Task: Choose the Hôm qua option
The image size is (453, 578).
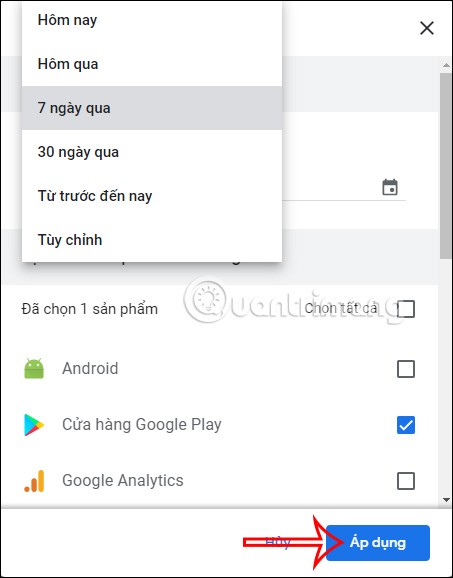Action: [152, 64]
